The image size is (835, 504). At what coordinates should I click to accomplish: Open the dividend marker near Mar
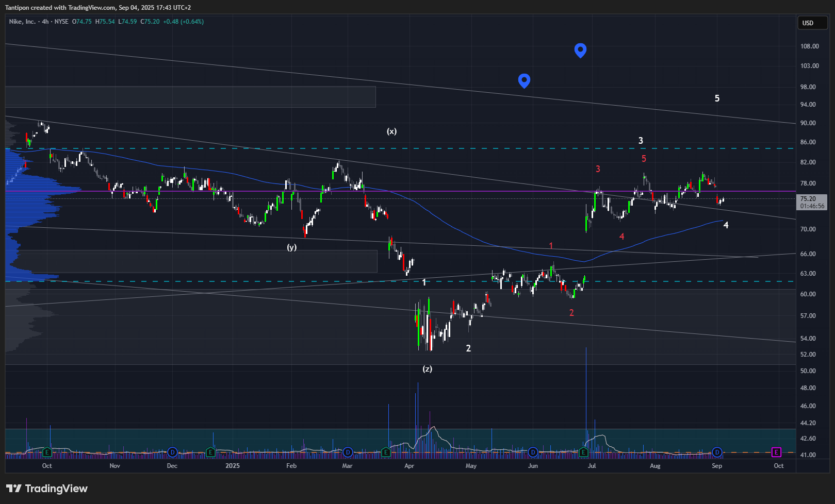348,452
